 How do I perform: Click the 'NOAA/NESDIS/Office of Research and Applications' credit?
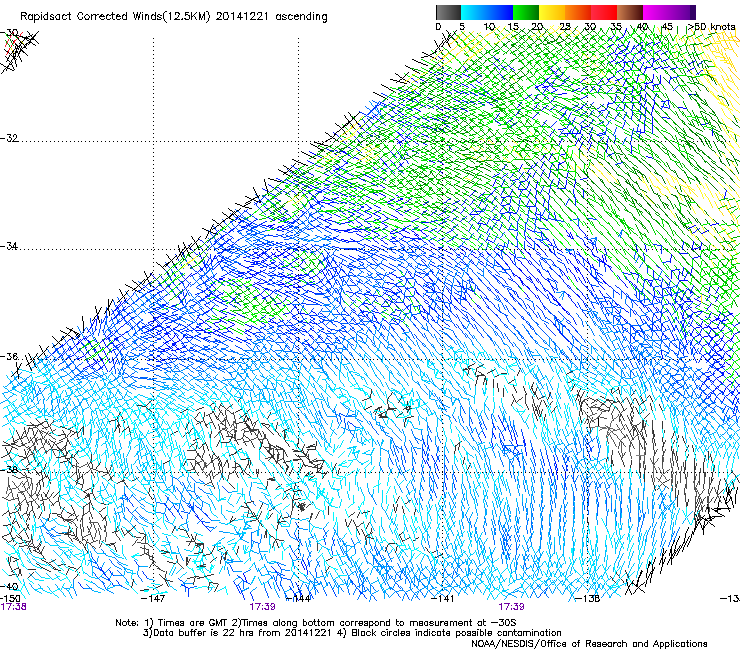pos(589,644)
